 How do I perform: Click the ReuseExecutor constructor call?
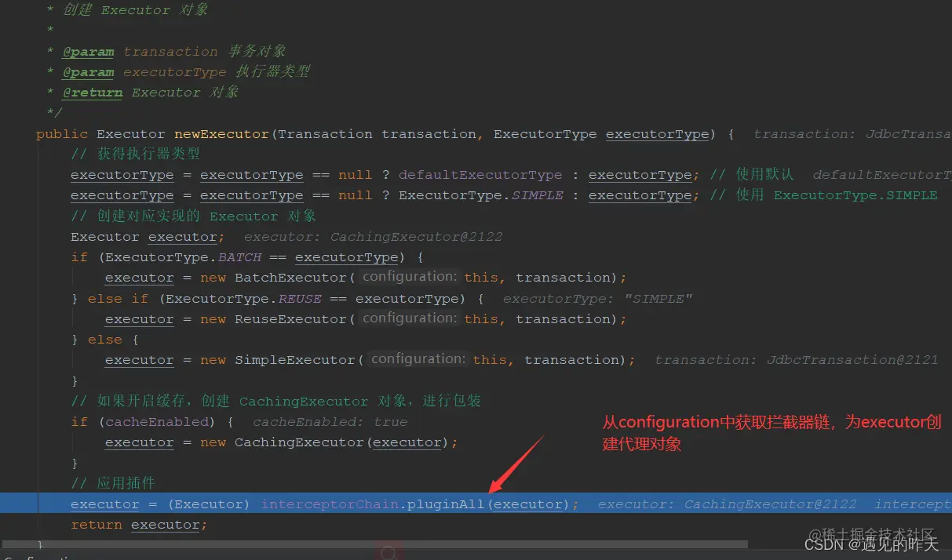(290, 319)
